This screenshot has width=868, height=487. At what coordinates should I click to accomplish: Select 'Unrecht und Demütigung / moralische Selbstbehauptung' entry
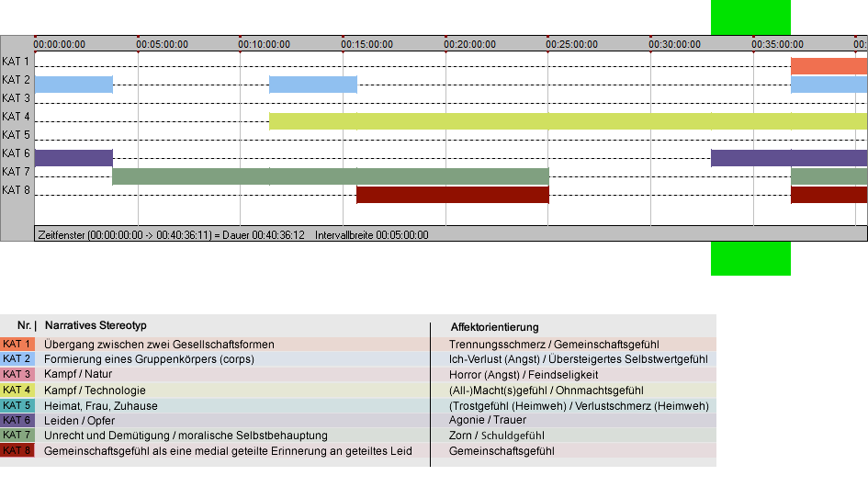coord(186,436)
